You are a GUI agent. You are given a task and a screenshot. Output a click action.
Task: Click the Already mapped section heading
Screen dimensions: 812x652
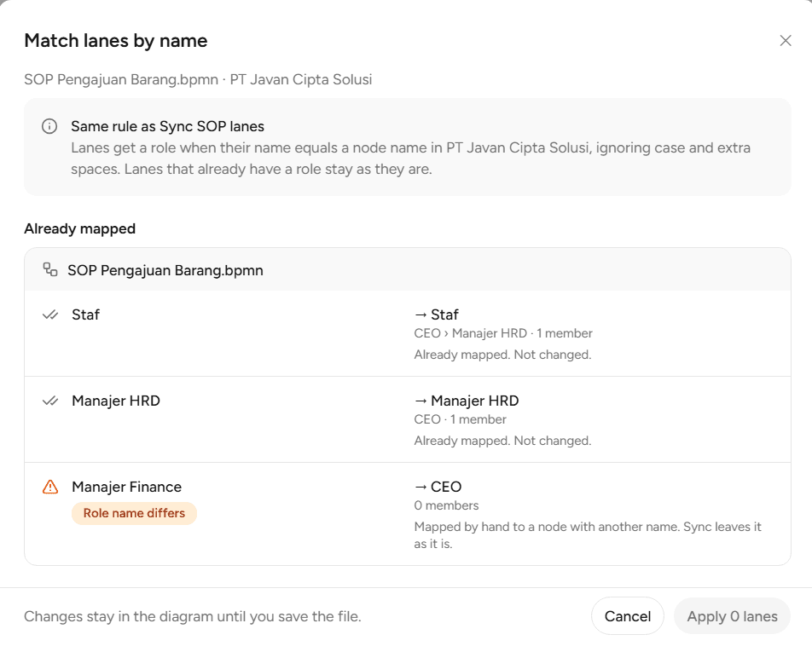click(x=80, y=228)
